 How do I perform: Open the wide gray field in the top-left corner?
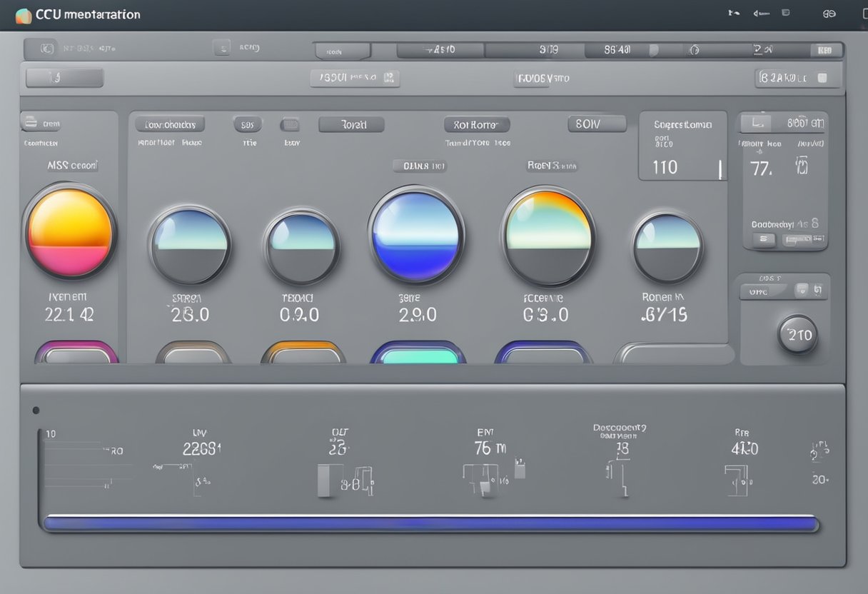pos(65,78)
